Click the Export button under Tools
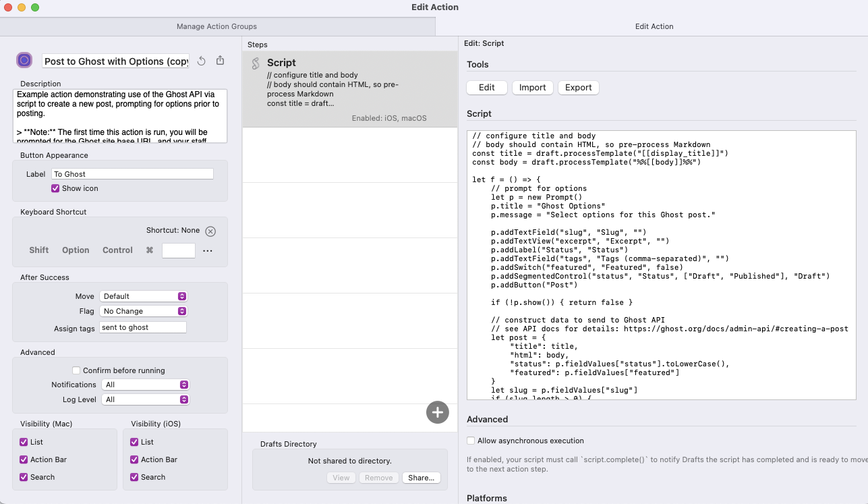 (x=578, y=88)
